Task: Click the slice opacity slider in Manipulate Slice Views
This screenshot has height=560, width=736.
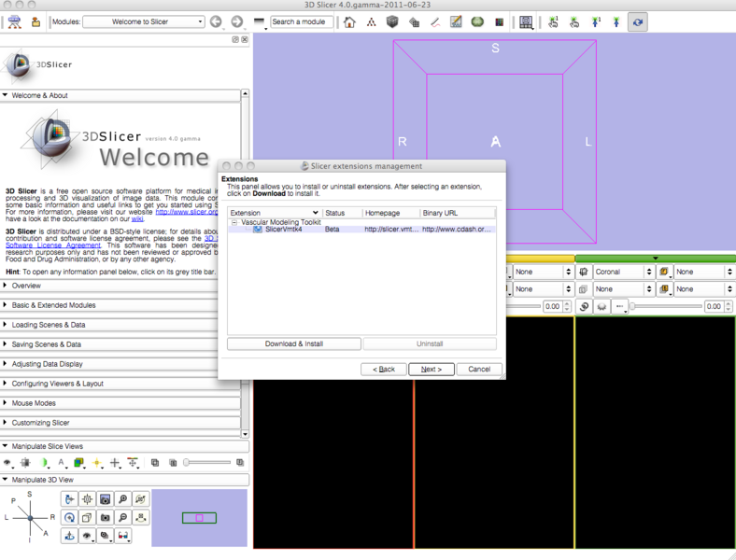Action: 207,463
